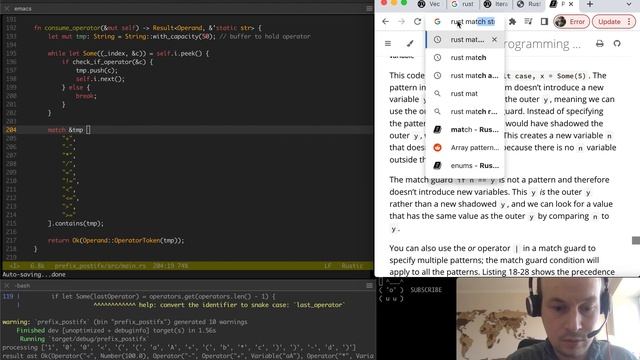Click the 'tmp.push(c);' code line
Image resolution: width=640 pixels, height=360 pixels.
(x=97, y=70)
